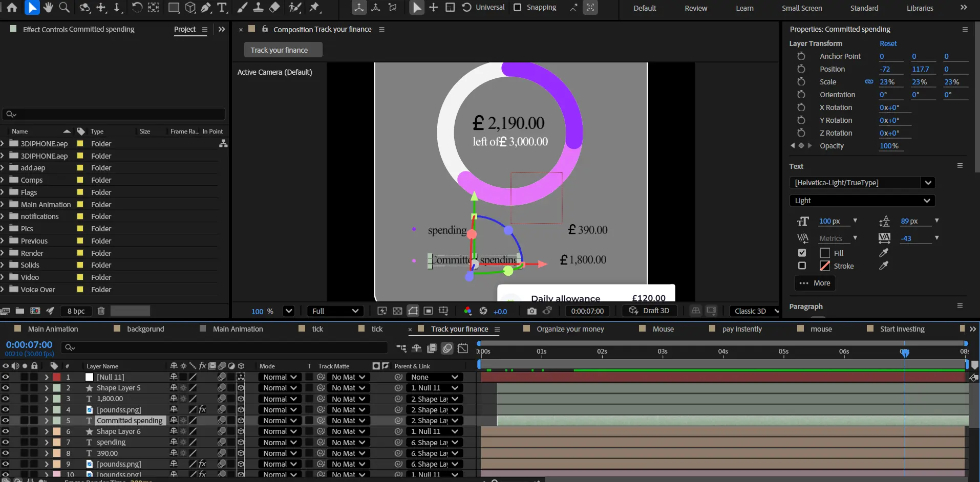Screen dimensions: 980x482
Task: Click the More button in Text
Action: (x=815, y=283)
